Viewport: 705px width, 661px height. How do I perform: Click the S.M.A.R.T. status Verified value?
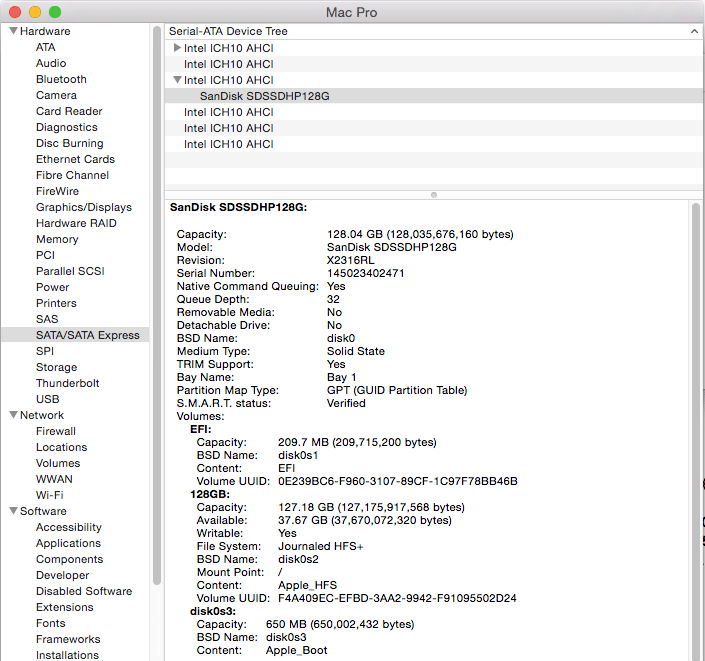[x=346, y=403]
